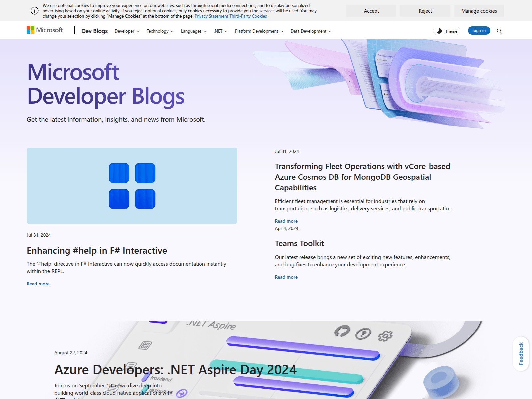Click the 'Jul 31, 2024' date above Fleet Operations

coord(287,151)
